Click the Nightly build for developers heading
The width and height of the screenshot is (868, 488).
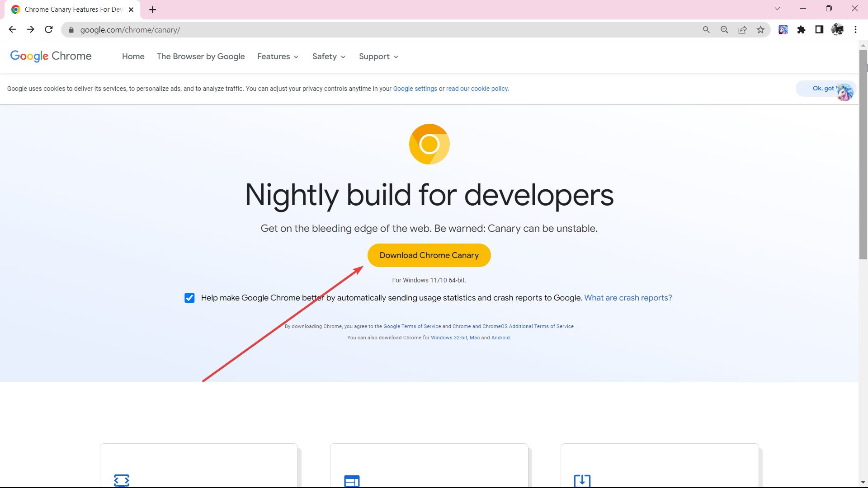tap(429, 195)
